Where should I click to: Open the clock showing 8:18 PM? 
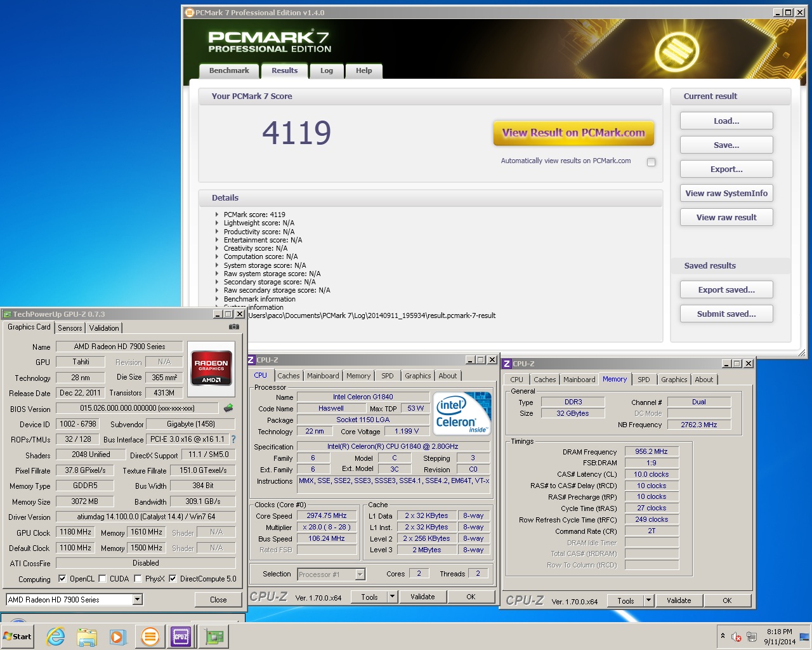[x=780, y=637]
